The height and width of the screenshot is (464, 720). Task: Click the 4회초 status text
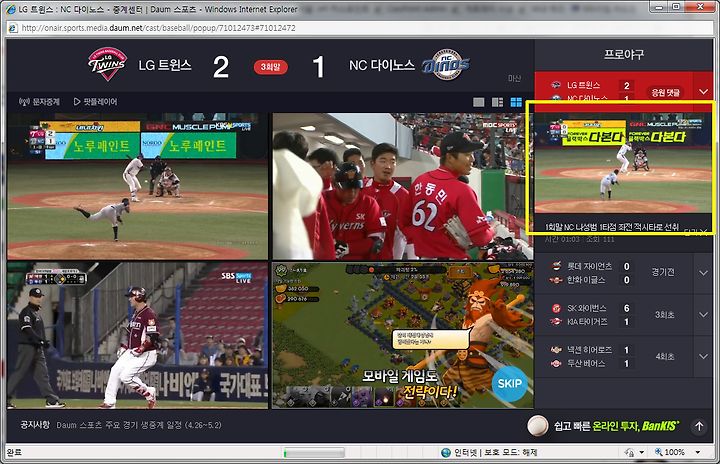[664, 356]
